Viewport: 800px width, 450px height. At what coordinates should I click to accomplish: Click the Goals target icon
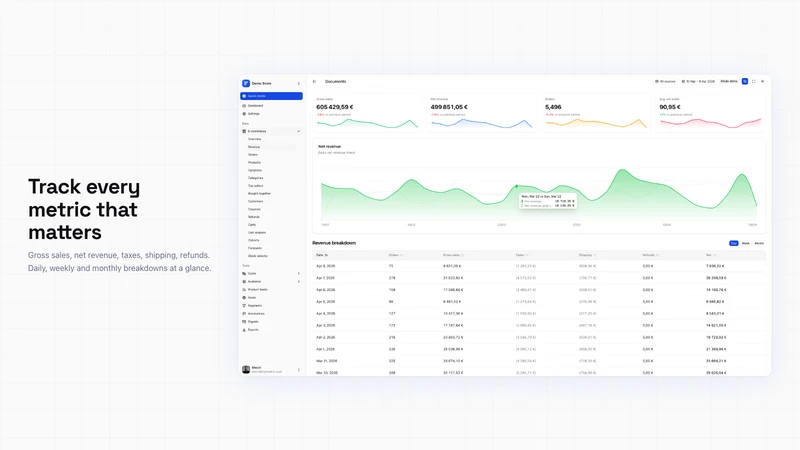click(244, 297)
